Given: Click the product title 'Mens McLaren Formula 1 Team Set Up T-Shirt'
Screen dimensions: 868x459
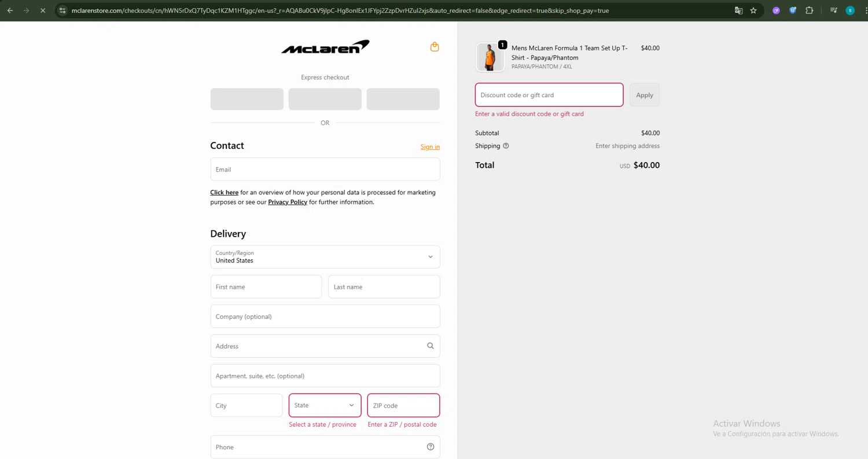Looking at the screenshot, I should tap(569, 53).
